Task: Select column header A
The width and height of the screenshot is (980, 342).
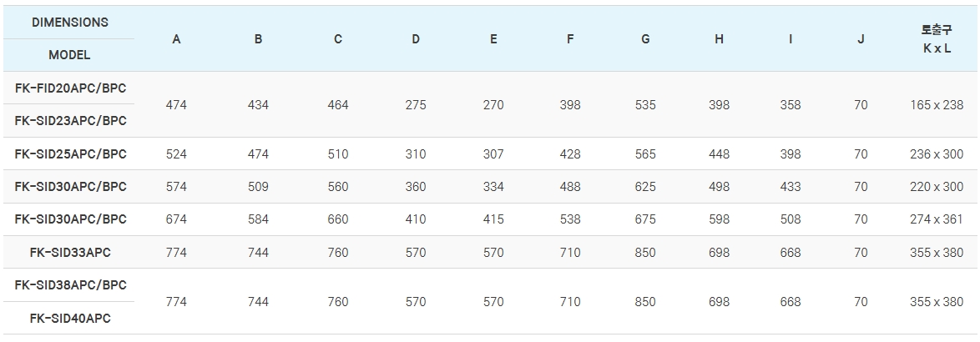Action: point(176,39)
